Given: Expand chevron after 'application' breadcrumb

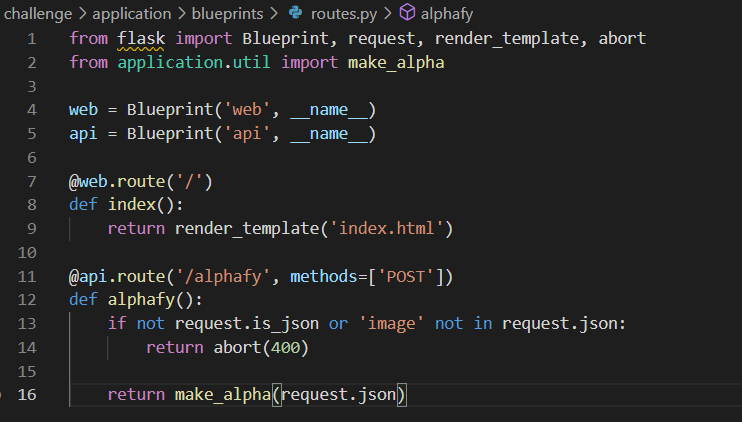Looking at the screenshot, I should [182, 14].
